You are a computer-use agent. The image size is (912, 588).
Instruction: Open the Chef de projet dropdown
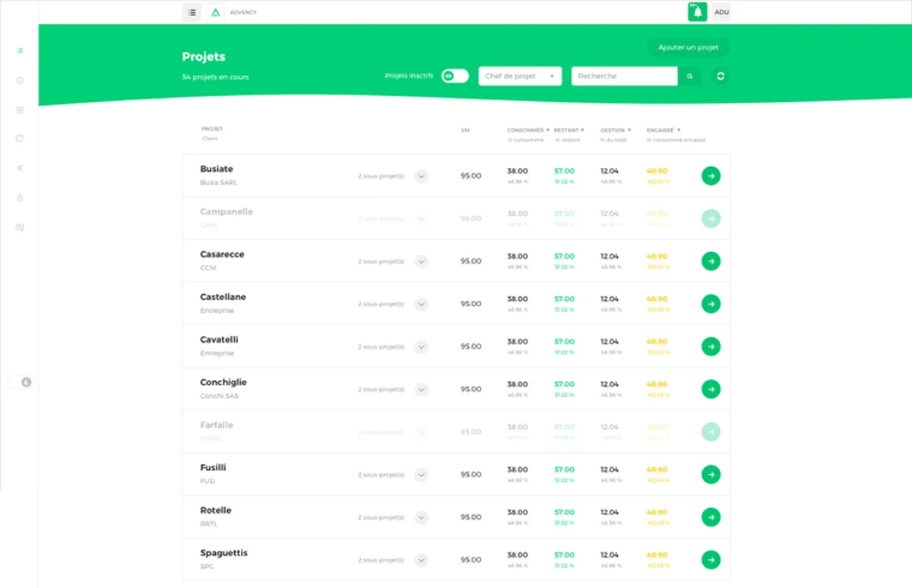520,76
